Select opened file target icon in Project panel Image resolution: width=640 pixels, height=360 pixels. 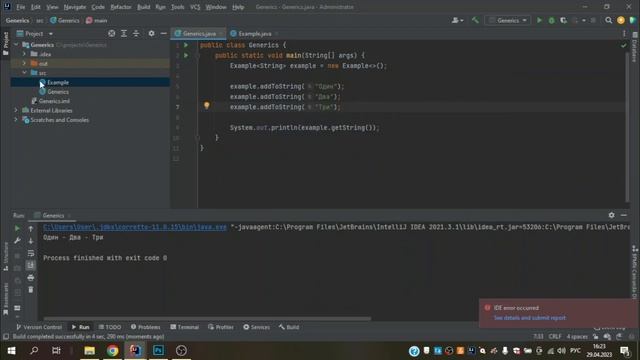click(111, 33)
